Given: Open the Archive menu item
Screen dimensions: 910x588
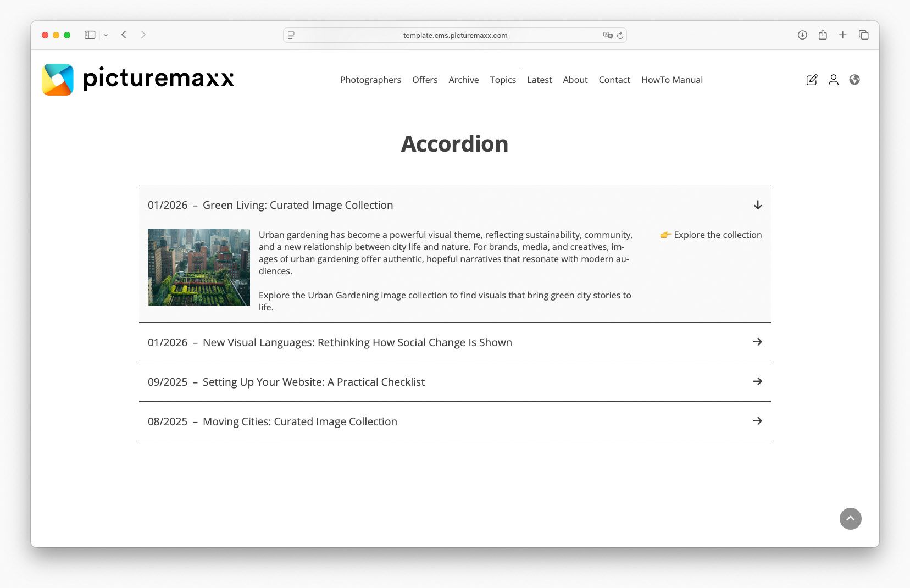Looking at the screenshot, I should point(463,80).
